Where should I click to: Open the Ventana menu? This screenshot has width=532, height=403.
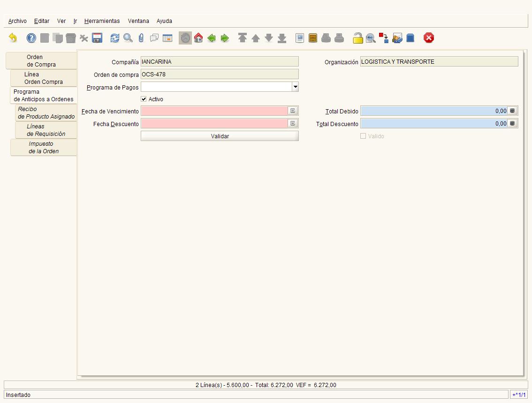[x=138, y=21]
